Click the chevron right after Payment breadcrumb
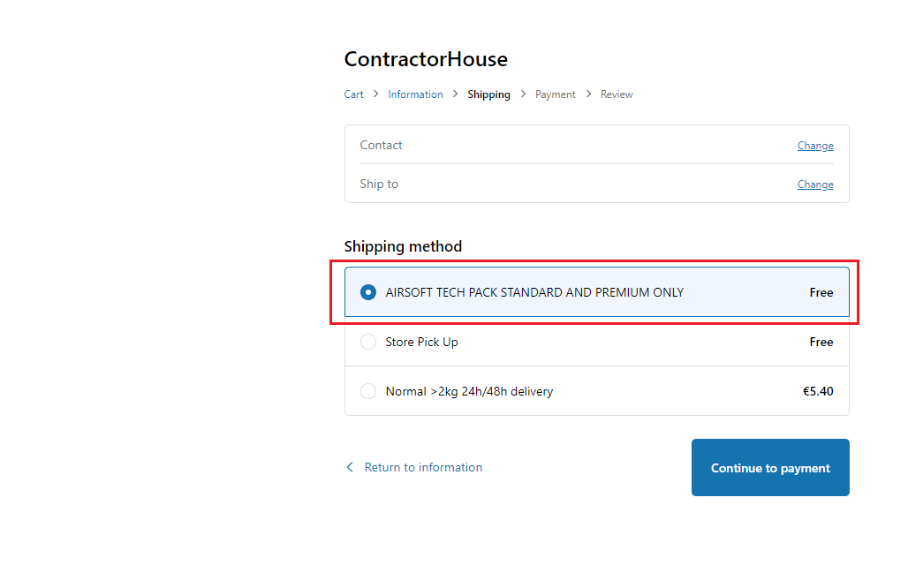The height and width of the screenshot is (588, 908). pos(588,94)
